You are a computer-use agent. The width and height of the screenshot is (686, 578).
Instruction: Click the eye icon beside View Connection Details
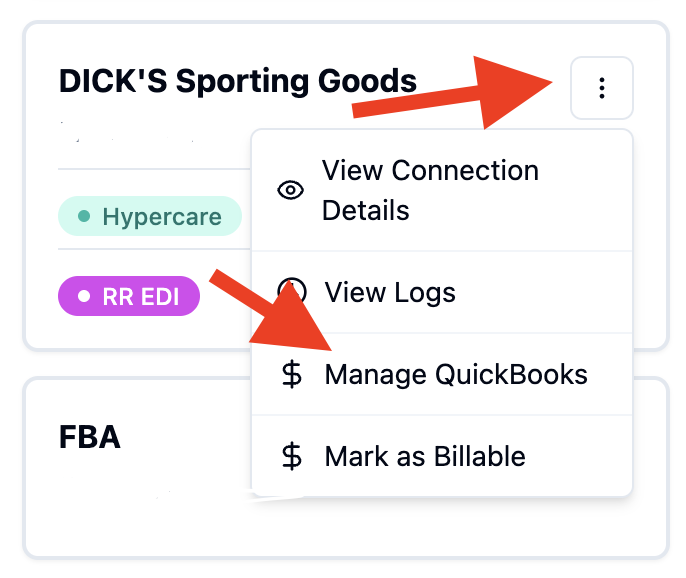click(x=290, y=190)
